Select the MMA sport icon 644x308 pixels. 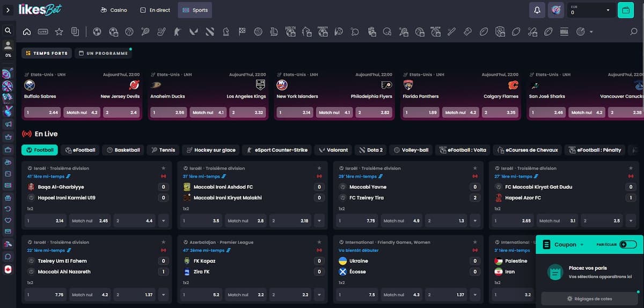click(563, 32)
